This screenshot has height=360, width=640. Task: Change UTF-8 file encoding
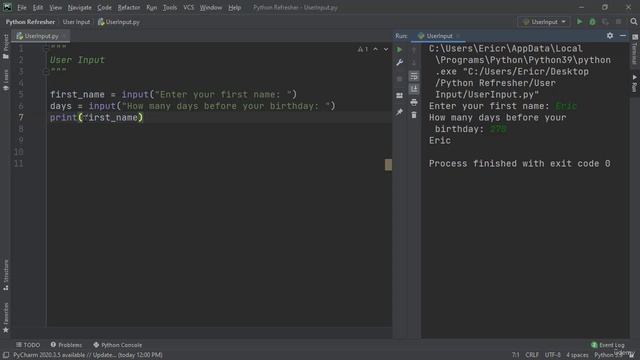click(553, 355)
